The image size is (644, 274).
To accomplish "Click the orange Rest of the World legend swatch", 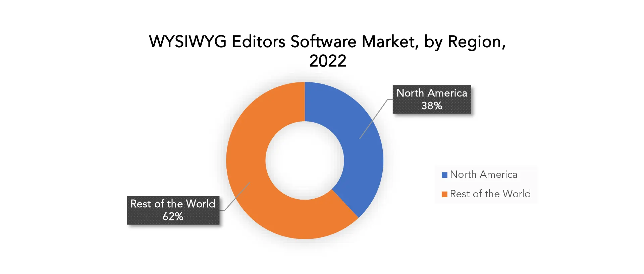I will coord(444,194).
